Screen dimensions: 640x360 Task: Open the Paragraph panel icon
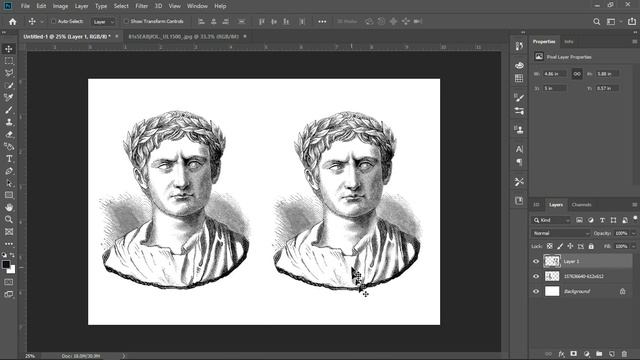pyautogui.click(x=519, y=162)
